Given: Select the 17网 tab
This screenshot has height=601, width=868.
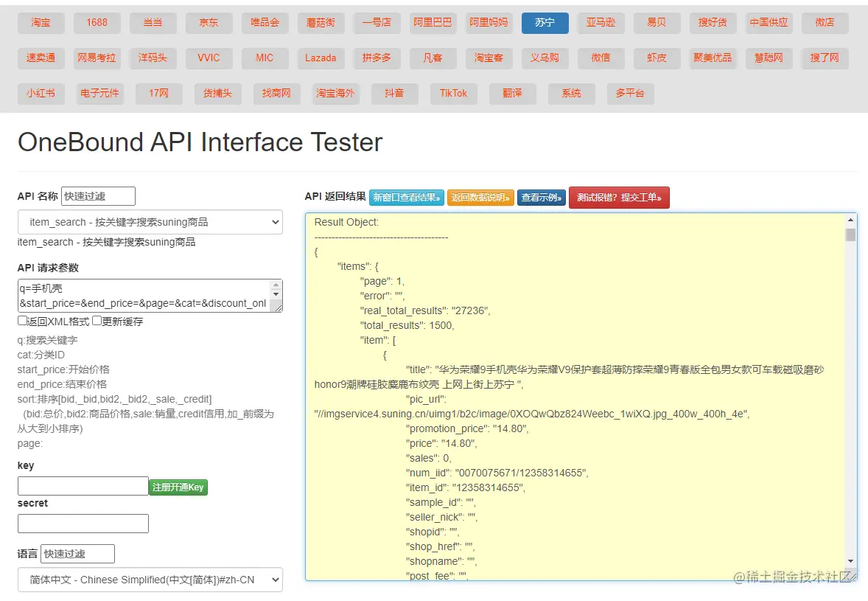Looking at the screenshot, I should click(159, 94).
